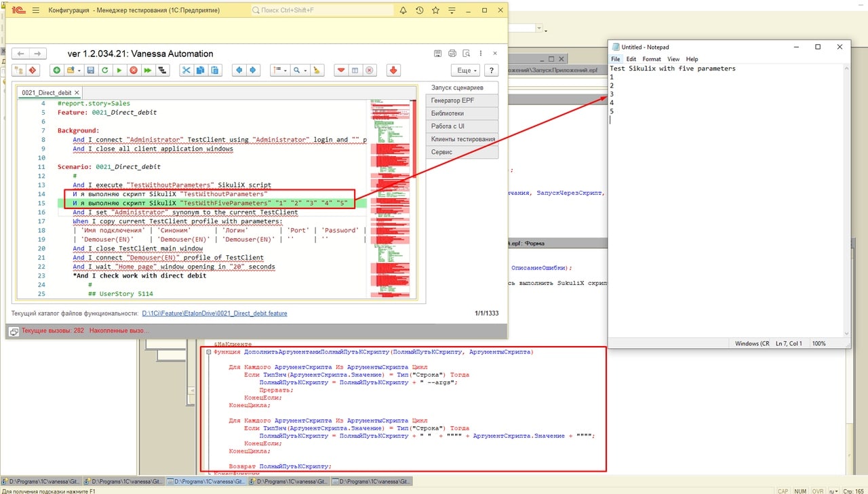Switch to Запуск сценариев tab
The width and height of the screenshot is (868, 494).
point(462,88)
